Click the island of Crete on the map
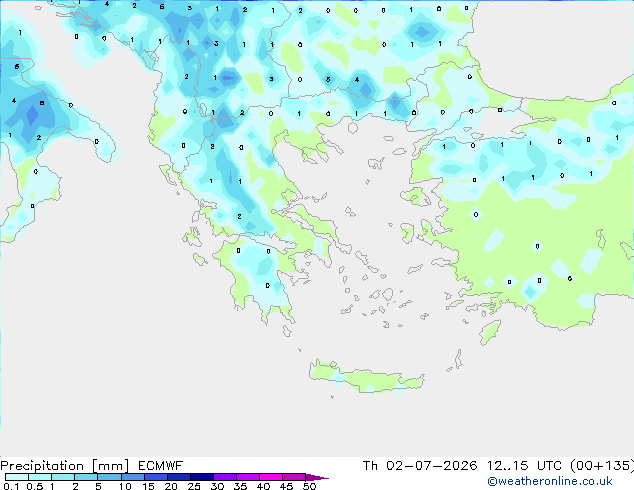Screen dimensions: 634x490 [x=366, y=378]
